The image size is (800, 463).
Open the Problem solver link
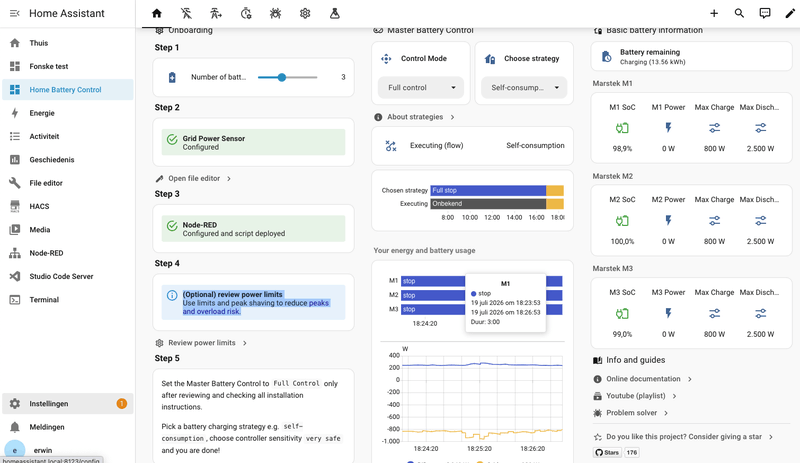(x=631, y=413)
